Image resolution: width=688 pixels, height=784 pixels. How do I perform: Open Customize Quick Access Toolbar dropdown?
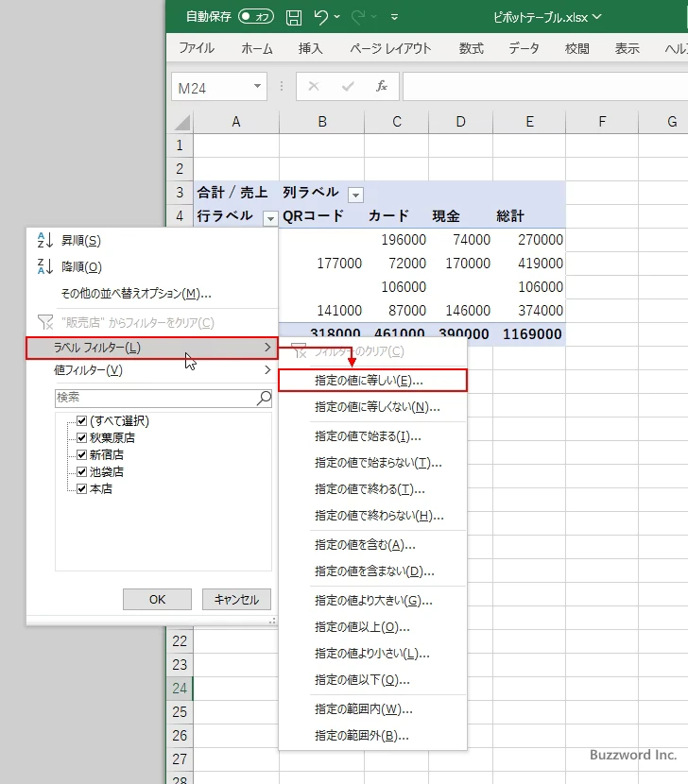pyautogui.click(x=394, y=17)
